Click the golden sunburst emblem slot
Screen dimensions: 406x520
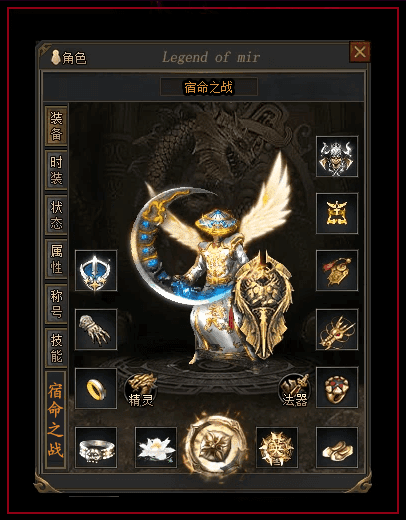point(277,447)
